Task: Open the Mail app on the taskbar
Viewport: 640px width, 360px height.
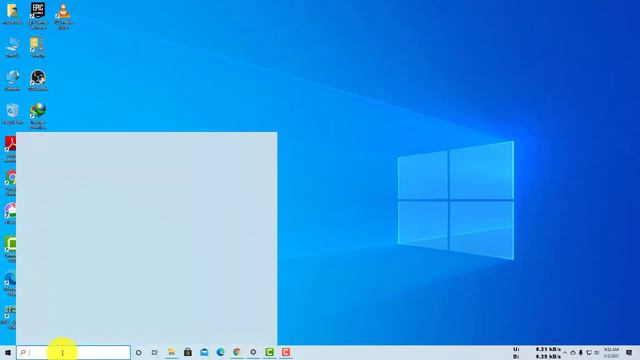Action: (204, 352)
